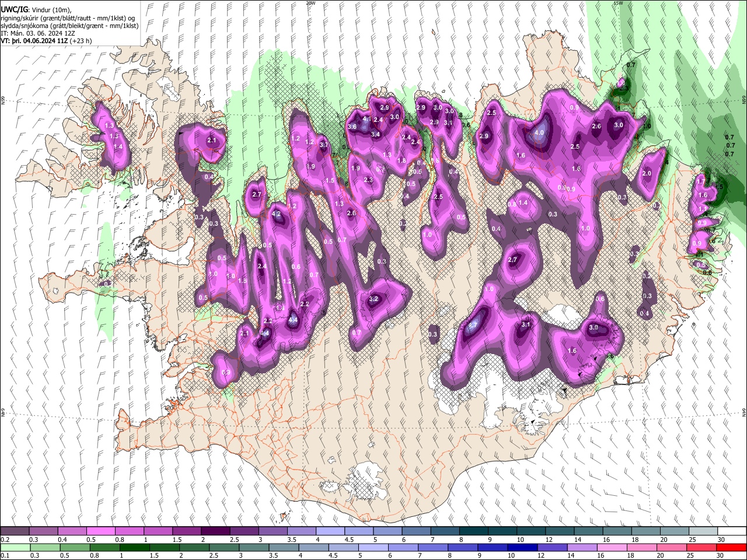Click the deep navy blue swatch above 10 in rain legend
Screen dimensions: 747x560
pos(522,547)
